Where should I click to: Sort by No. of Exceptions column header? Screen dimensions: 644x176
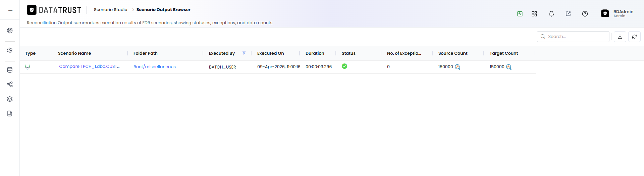tap(404, 53)
